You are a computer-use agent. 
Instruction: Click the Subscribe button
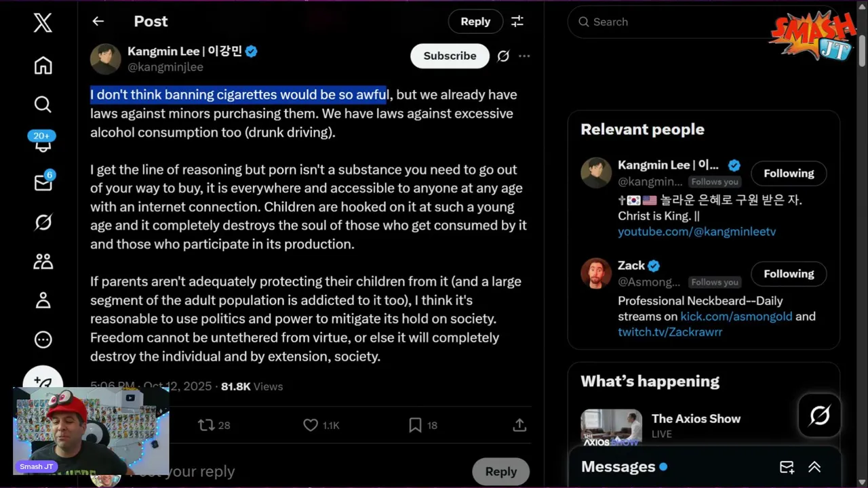coord(450,56)
